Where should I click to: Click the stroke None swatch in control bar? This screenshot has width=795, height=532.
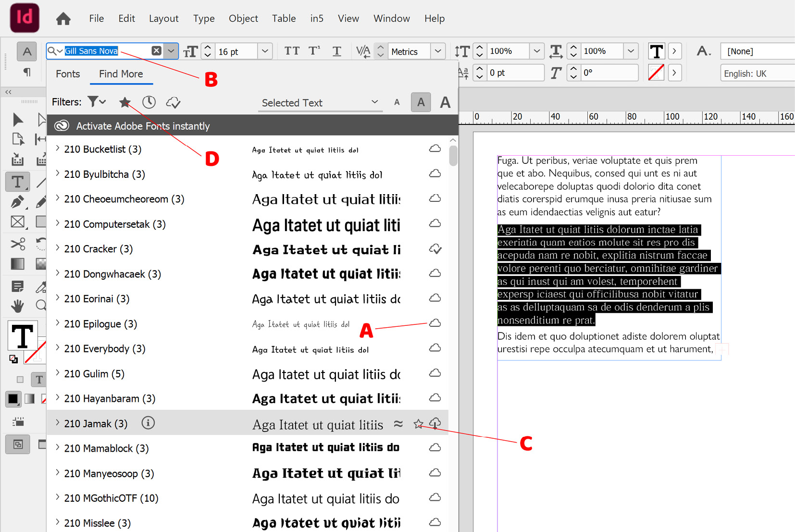[656, 73]
